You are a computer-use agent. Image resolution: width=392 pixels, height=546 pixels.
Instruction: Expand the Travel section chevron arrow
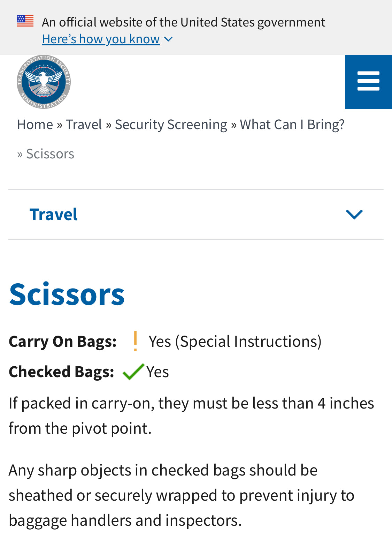(x=354, y=214)
